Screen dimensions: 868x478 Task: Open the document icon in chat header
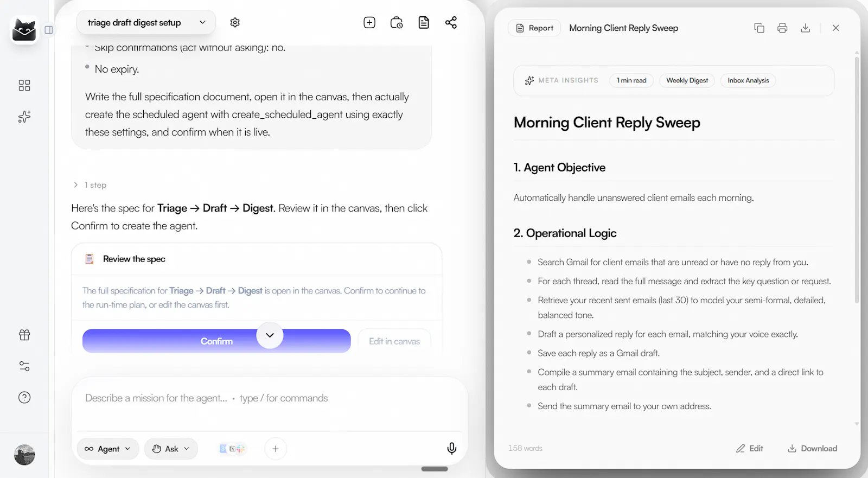[x=424, y=22]
